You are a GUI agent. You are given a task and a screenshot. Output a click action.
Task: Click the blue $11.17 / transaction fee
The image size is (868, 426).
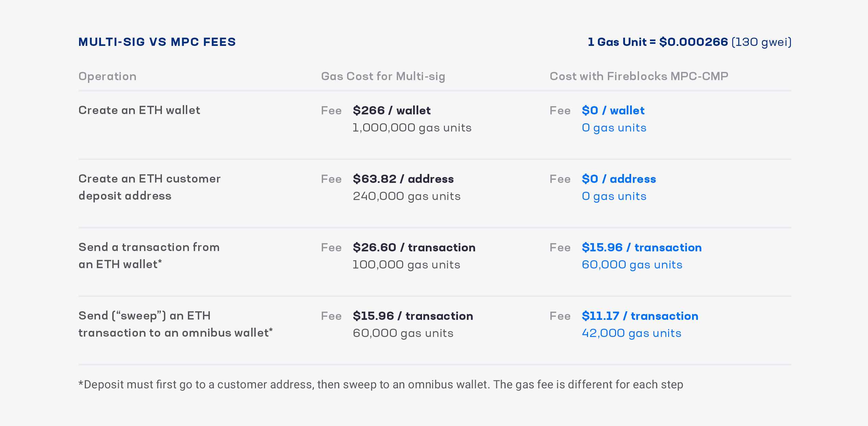[640, 316]
